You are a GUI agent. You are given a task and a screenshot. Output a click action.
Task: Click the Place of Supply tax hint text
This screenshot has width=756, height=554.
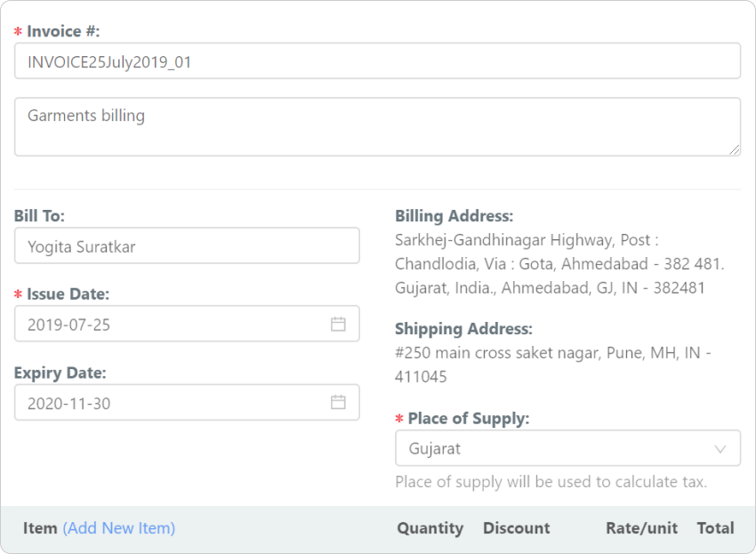551,482
